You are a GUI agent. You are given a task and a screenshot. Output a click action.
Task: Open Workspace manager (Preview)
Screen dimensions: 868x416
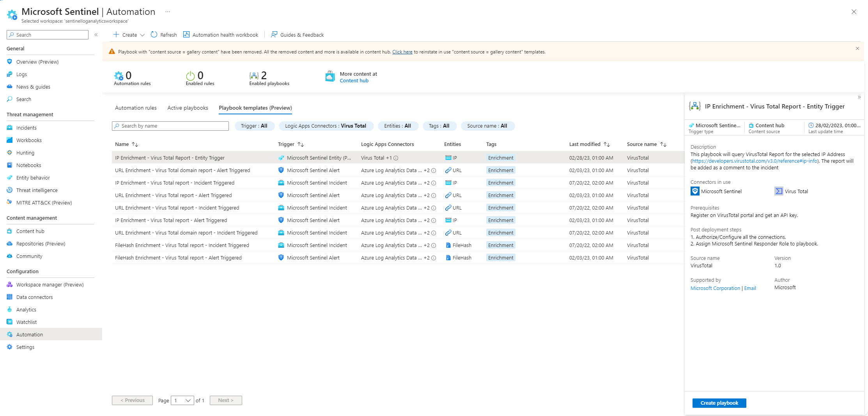50,284
